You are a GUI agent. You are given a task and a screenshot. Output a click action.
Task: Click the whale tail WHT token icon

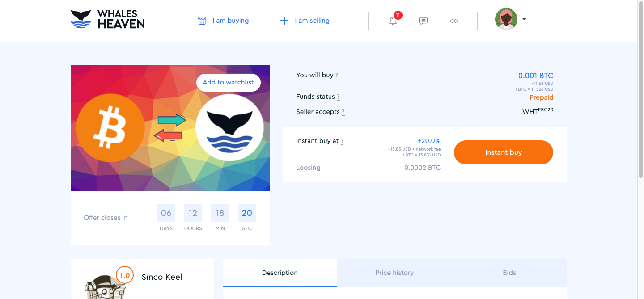(x=229, y=128)
